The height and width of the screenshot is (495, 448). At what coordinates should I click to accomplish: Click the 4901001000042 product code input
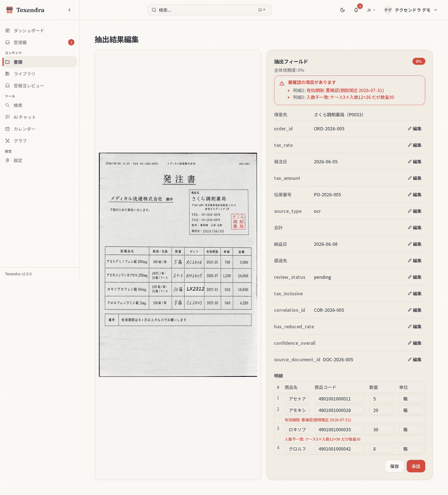pos(339,449)
